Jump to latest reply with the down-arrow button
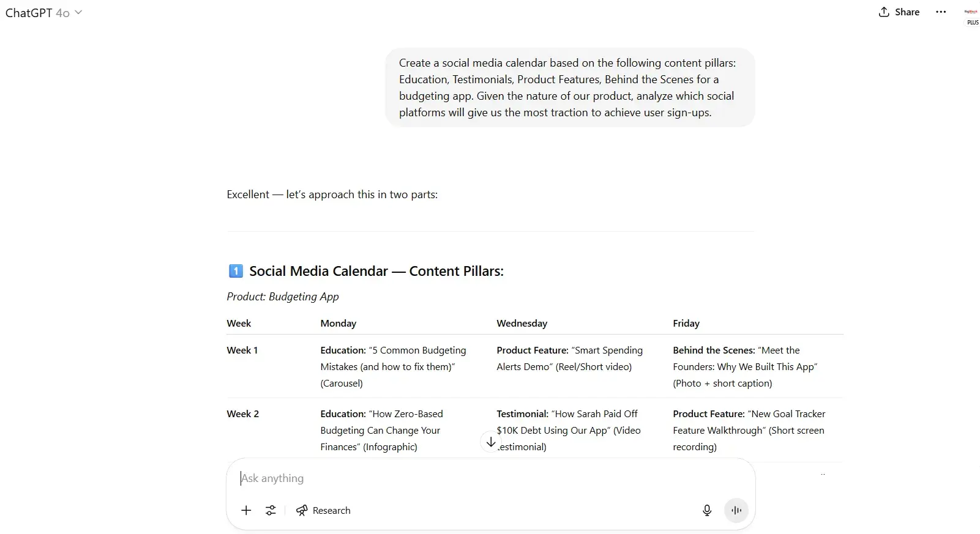Image resolution: width=980 pixels, height=534 pixels. (x=490, y=442)
